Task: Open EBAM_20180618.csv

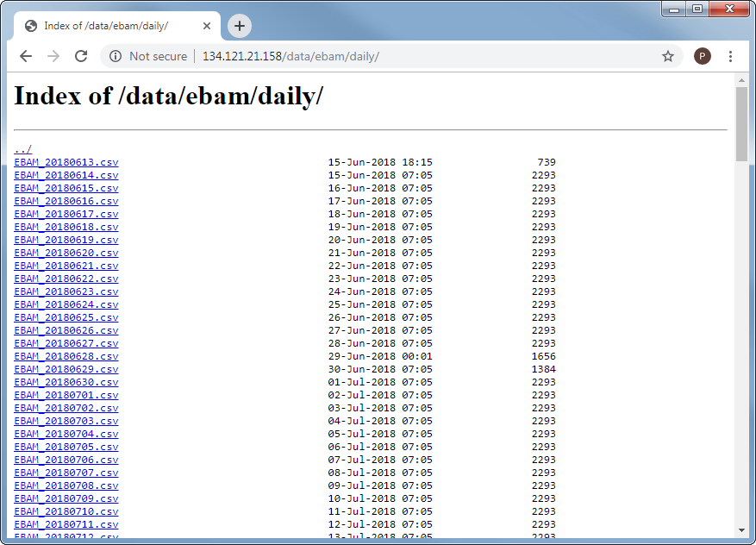Action: pos(66,227)
